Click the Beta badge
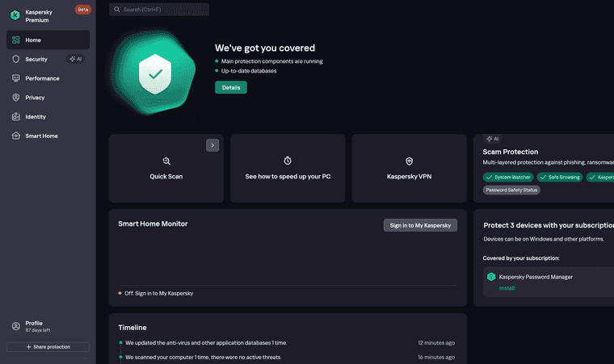This screenshot has height=364, width=614. pyautogui.click(x=83, y=10)
